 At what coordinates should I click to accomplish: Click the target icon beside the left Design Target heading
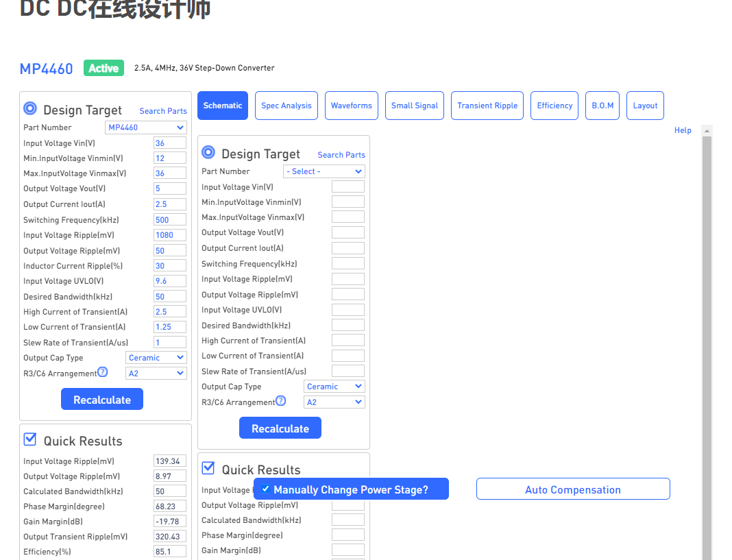pos(30,108)
